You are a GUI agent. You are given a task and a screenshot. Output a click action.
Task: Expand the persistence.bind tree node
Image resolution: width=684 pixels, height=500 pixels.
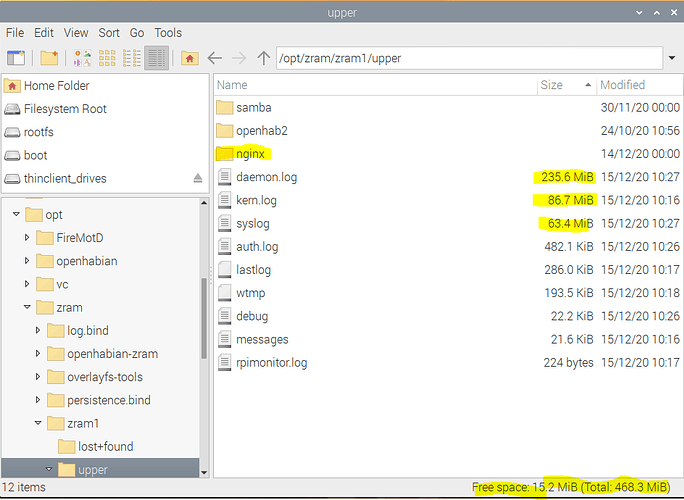(38, 400)
